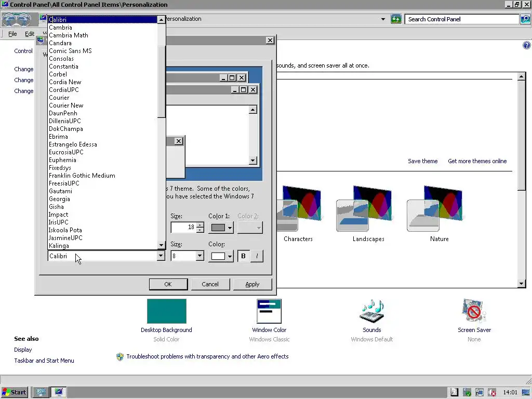Open Help with the question mark icon
Viewport: 532px width, 399px height.
pos(527,45)
